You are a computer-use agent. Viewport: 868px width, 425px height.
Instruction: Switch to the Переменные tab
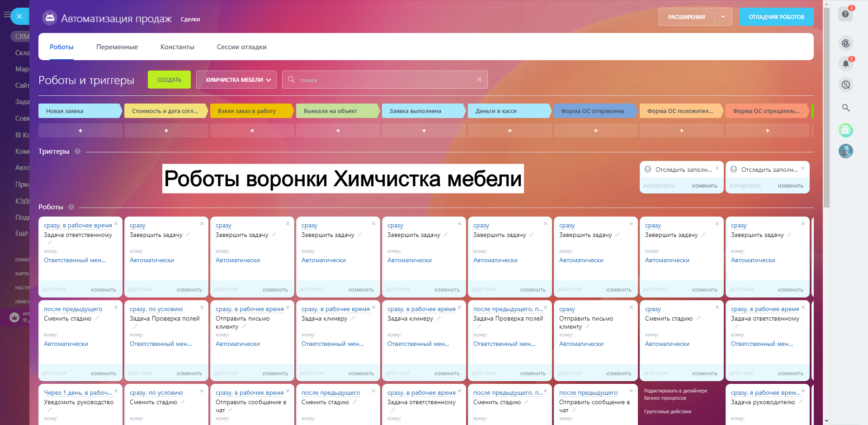117,47
